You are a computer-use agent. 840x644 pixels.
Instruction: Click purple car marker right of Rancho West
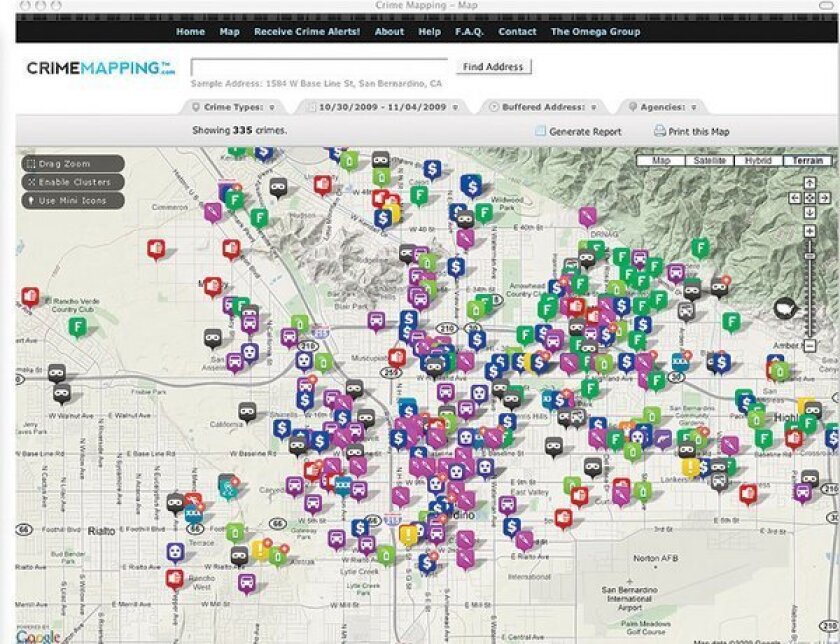tap(246, 582)
